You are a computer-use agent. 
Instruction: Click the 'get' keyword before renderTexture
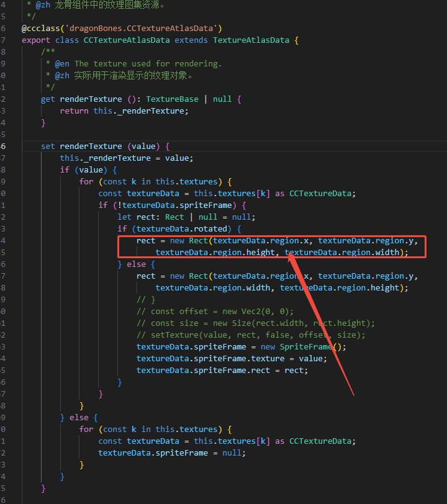(48, 99)
